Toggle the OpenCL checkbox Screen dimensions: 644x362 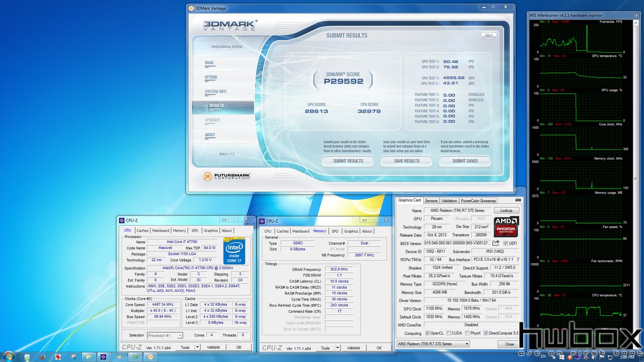click(428, 333)
